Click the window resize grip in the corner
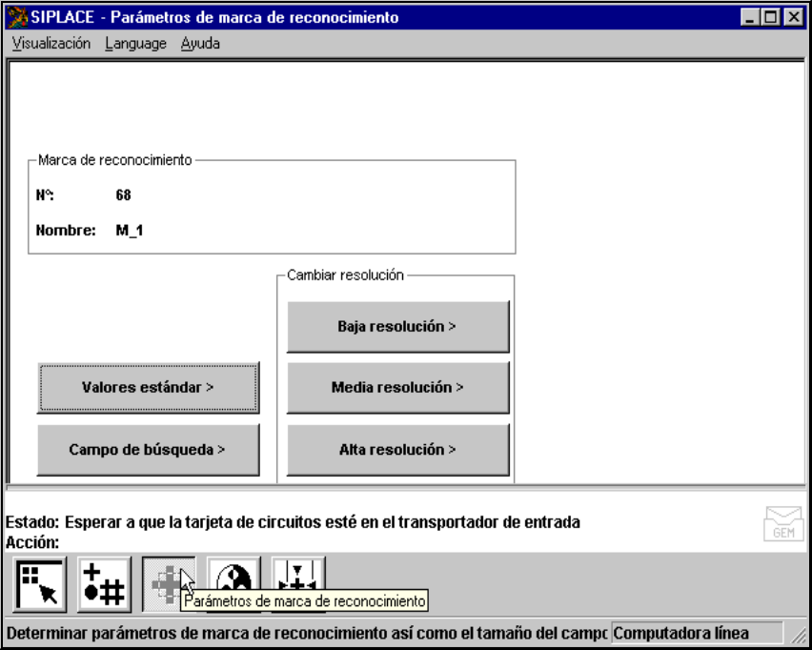 pyautogui.click(x=799, y=635)
